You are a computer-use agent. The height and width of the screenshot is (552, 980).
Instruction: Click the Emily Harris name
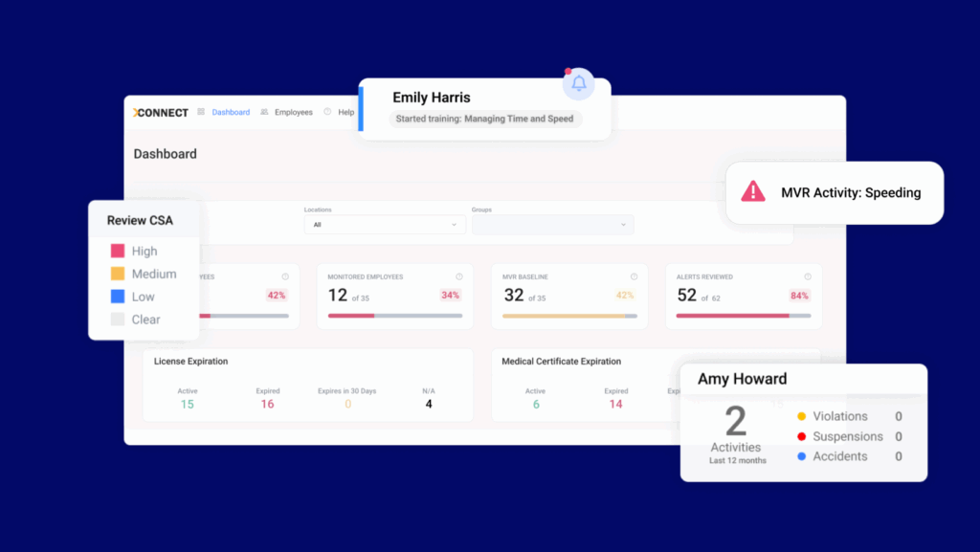(x=432, y=98)
